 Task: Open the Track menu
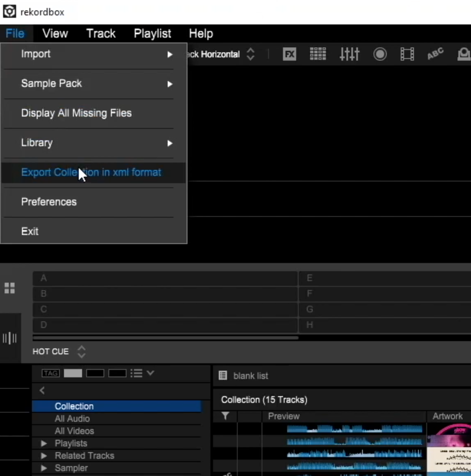(101, 33)
